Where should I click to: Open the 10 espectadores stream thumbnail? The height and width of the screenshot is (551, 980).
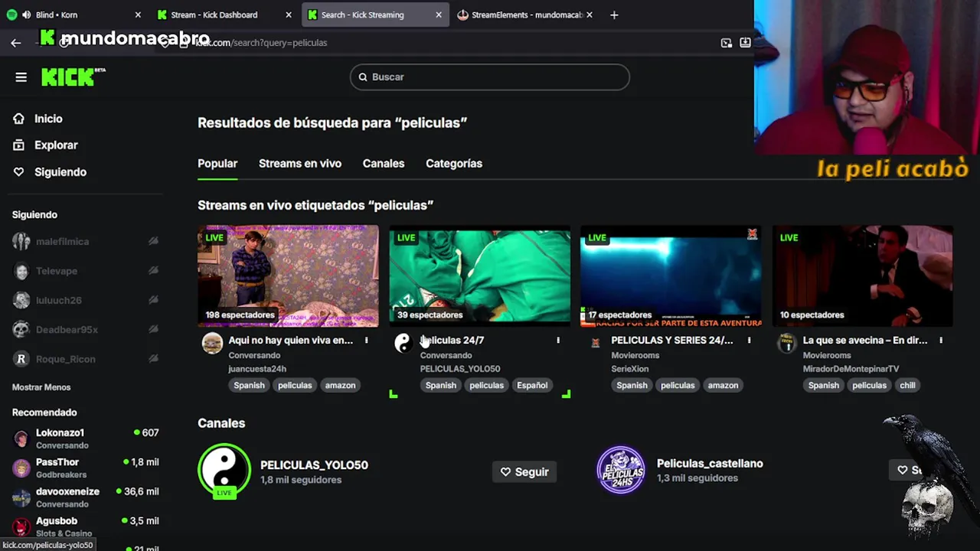[863, 275]
